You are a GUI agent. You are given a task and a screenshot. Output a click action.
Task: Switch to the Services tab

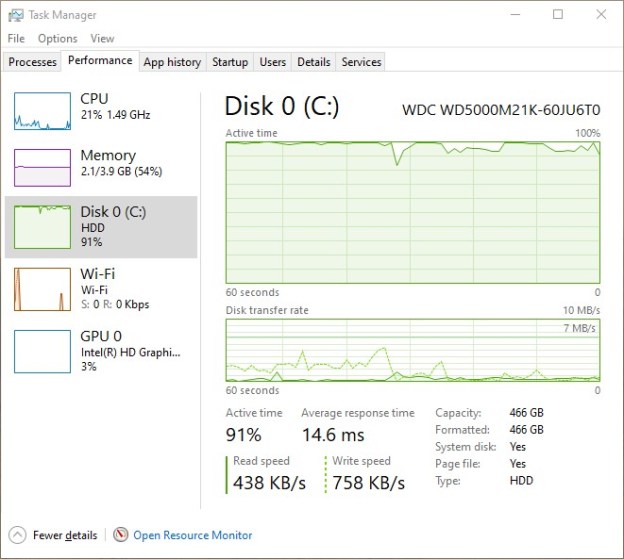click(361, 62)
